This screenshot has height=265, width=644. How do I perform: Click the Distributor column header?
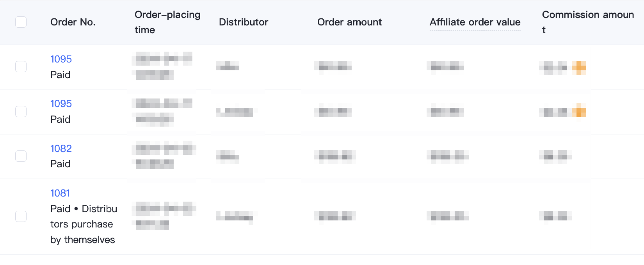(x=243, y=22)
